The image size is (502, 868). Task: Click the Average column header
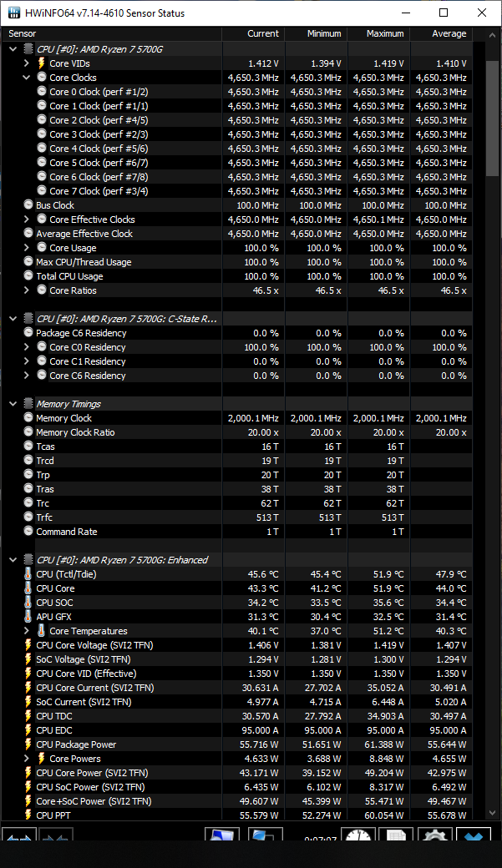(x=441, y=33)
